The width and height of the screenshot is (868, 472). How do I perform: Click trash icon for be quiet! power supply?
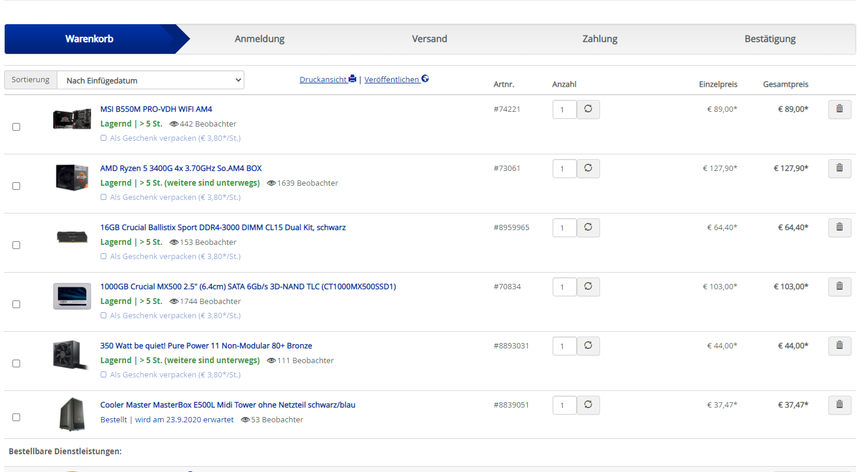[x=839, y=346]
